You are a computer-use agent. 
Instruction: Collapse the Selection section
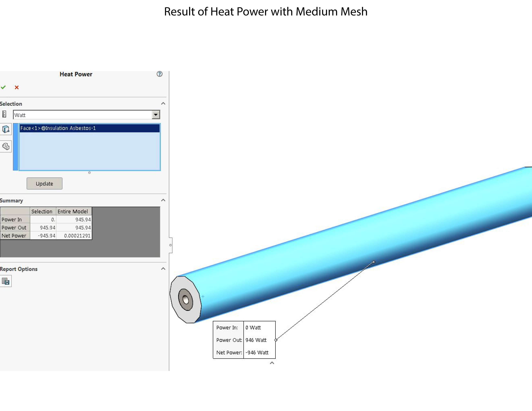tap(163, 103)
